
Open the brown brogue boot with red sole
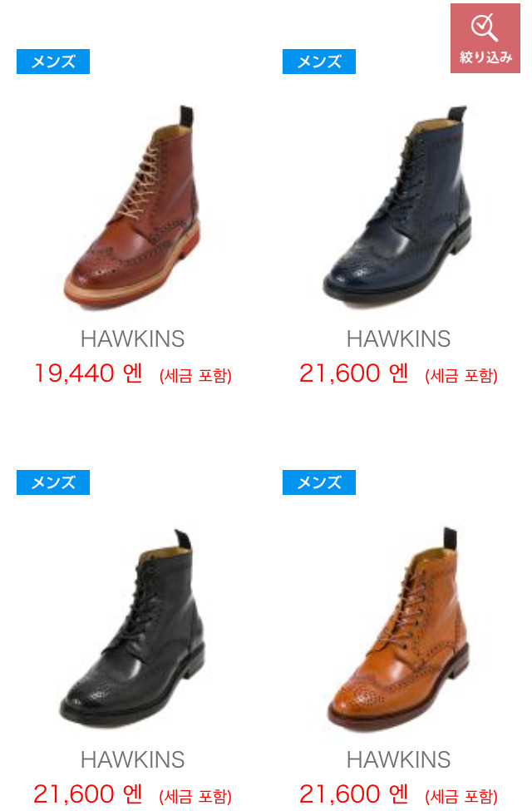click(x=133, y=207)
